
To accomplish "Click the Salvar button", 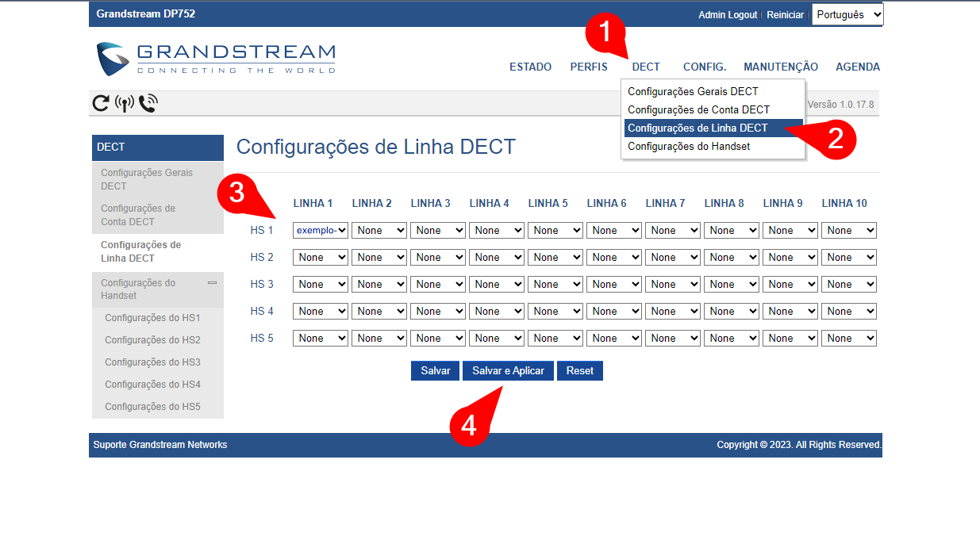I will pos(435,371).
